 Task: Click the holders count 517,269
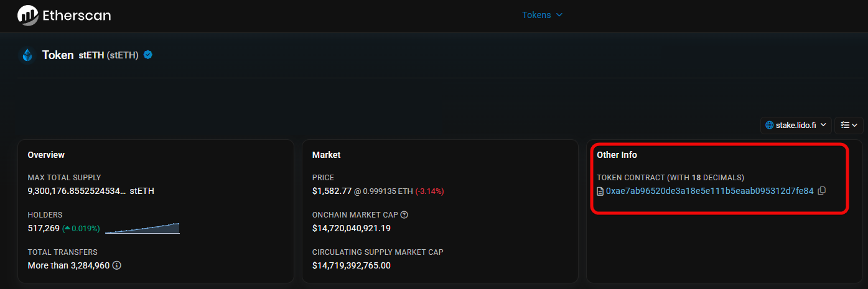[44, 228]
